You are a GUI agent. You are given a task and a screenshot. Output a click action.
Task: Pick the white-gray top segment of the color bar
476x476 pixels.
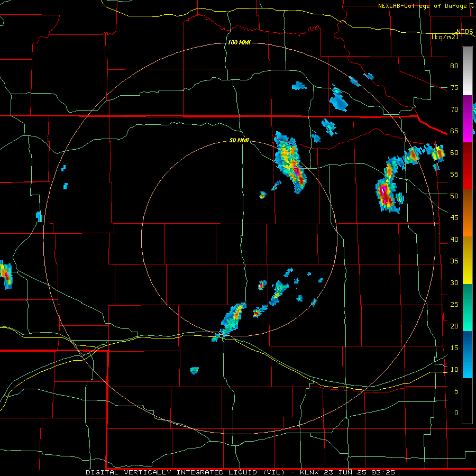coord(467,71)
